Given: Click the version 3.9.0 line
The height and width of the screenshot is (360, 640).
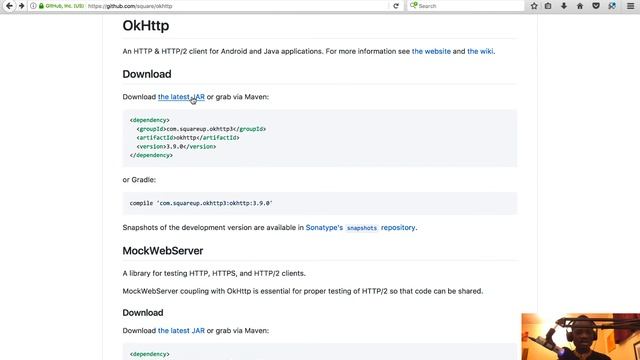Looking at the screenshot, I should pyautogui.click(x=176, y=147).
